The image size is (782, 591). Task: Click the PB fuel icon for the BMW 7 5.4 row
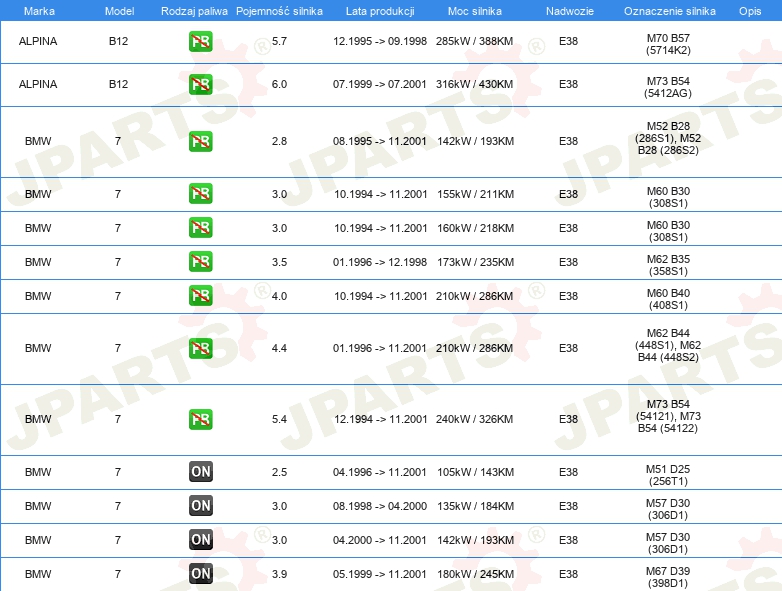click(x=200, y=419)
